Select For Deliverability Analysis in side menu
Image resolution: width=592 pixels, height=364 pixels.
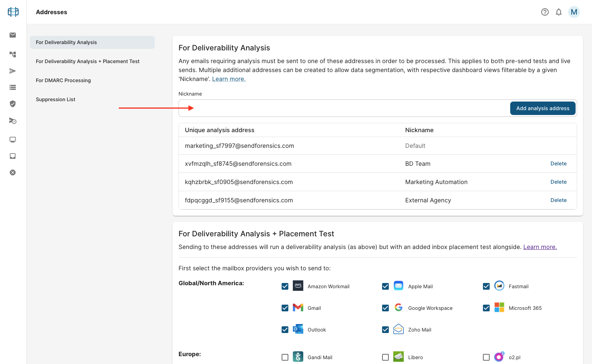(92, 42)
